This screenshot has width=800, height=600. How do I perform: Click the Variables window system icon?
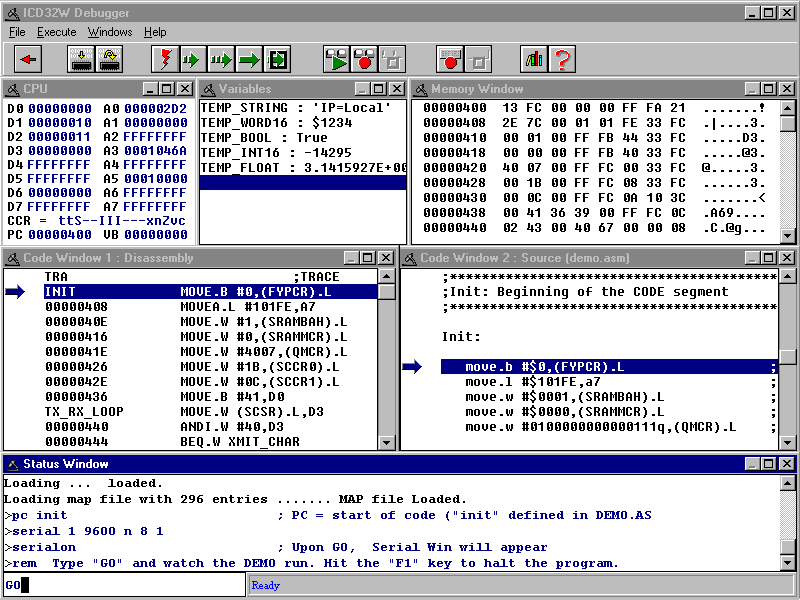pos(208,89)
